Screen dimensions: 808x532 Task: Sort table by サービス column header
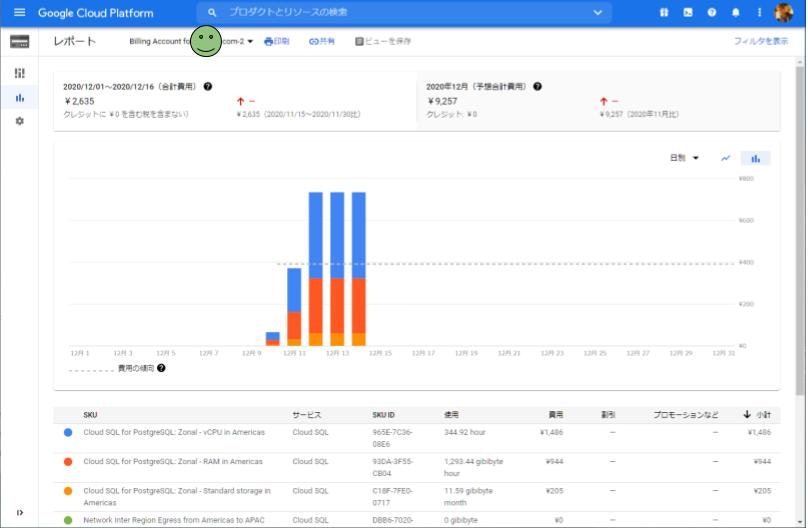tap(307, 415)
